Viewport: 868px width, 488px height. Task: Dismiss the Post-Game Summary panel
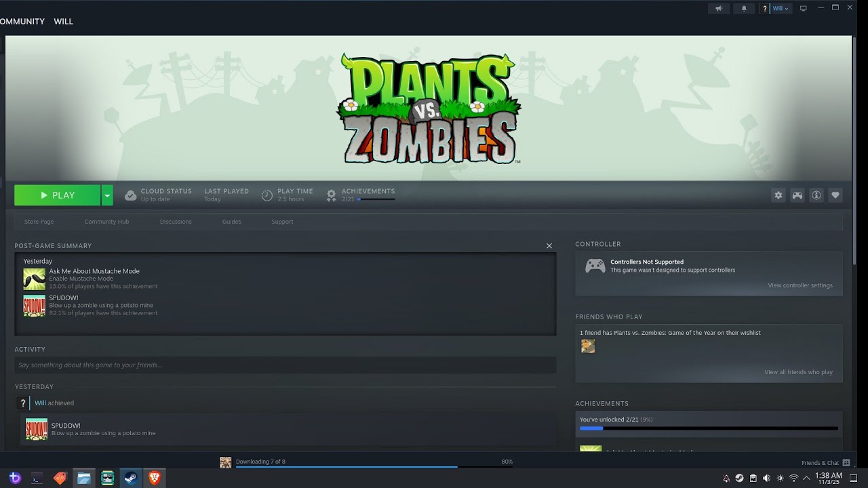pyautogui.click(x=549, y=245)
